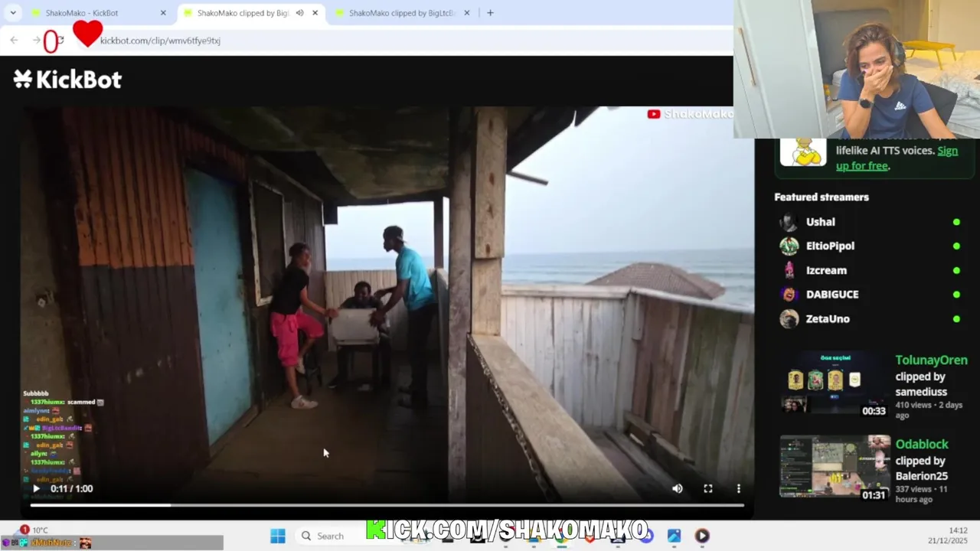Viewport: 980px width, 551px height.
Task: Open the media player taskbar icon
Action: [x=702, y=536]
